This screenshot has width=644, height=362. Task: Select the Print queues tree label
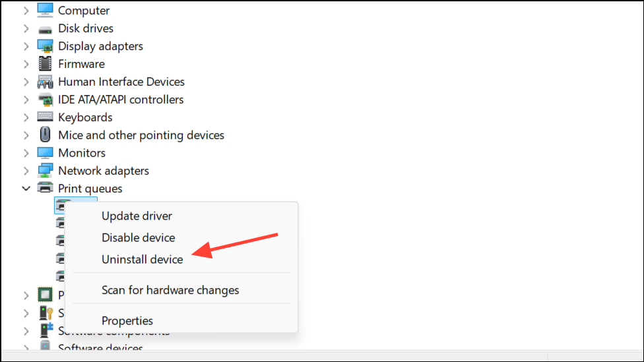point(90,189)
